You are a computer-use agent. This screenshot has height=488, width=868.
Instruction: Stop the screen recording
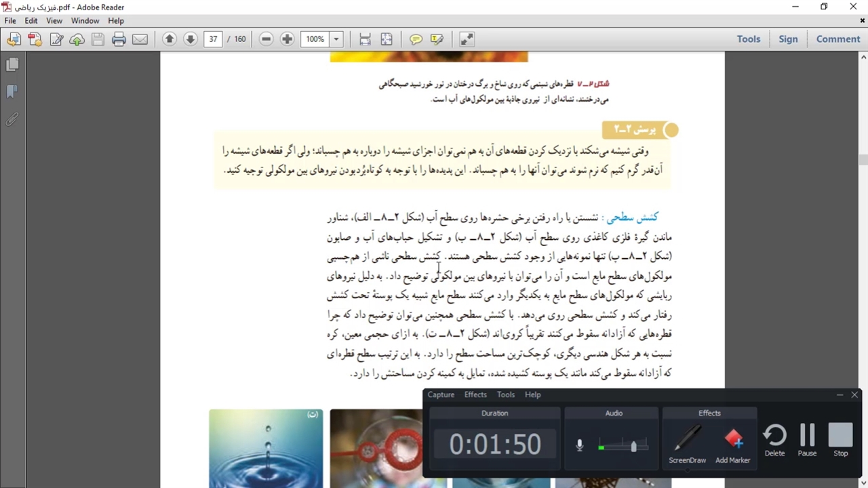[x=840, y=439]
